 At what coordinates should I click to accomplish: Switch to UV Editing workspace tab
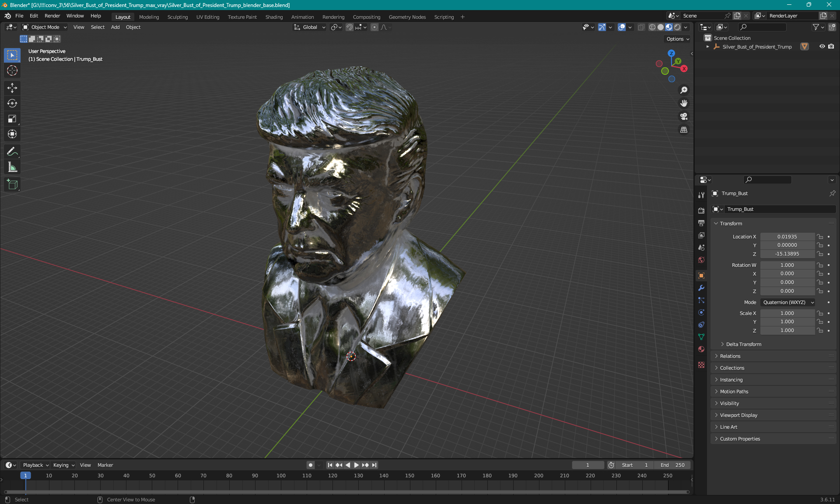point(207,17)
